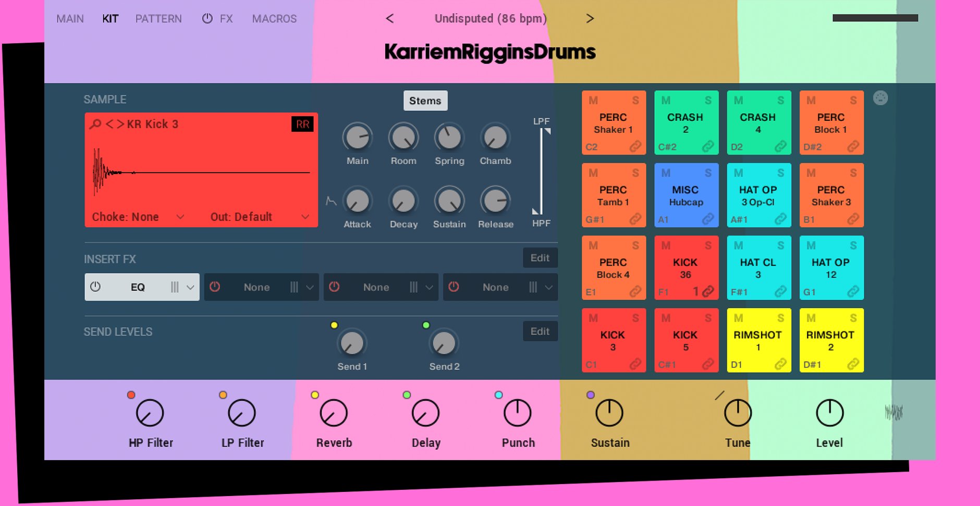Click the waveform icon next to Level
Image resolution: width=980 pixels, height=506 pixels.
pos(893,413)
